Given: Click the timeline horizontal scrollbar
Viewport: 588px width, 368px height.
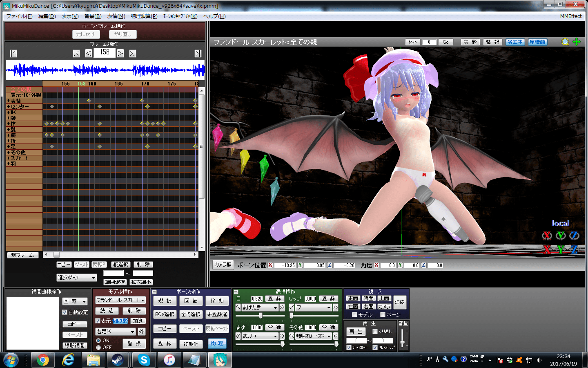Looking at the screenshot, I should point(120,255).
